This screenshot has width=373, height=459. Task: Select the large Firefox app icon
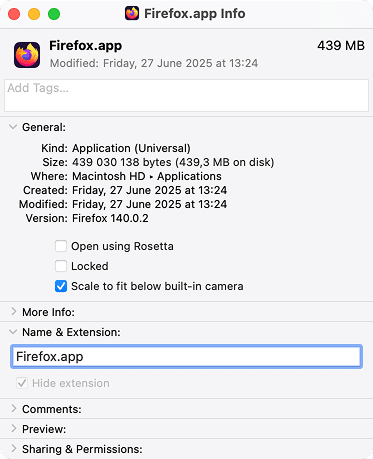[27, 55]
